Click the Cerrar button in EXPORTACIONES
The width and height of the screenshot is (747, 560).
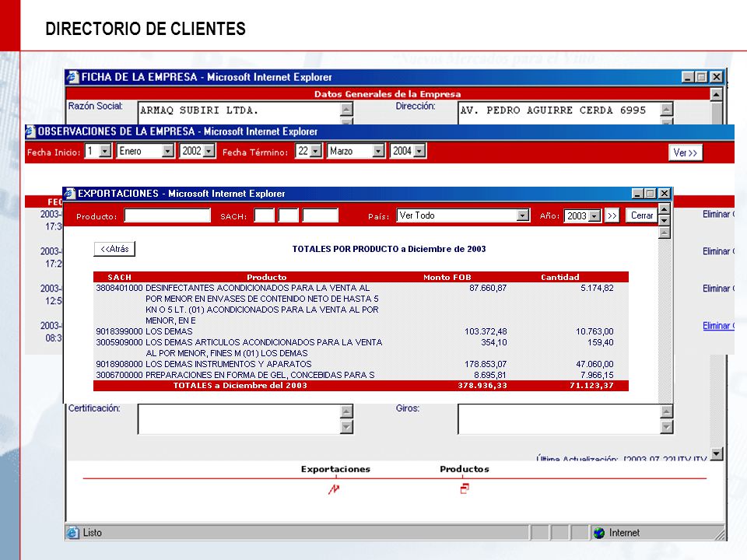(x=642, y=215)
